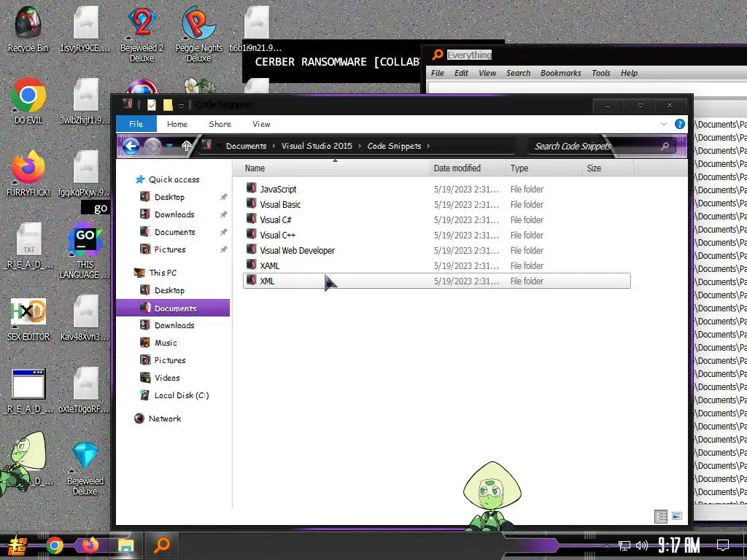The image size is (747, 560).
Task: Go back in File Explorer
Action: point(131,146)
